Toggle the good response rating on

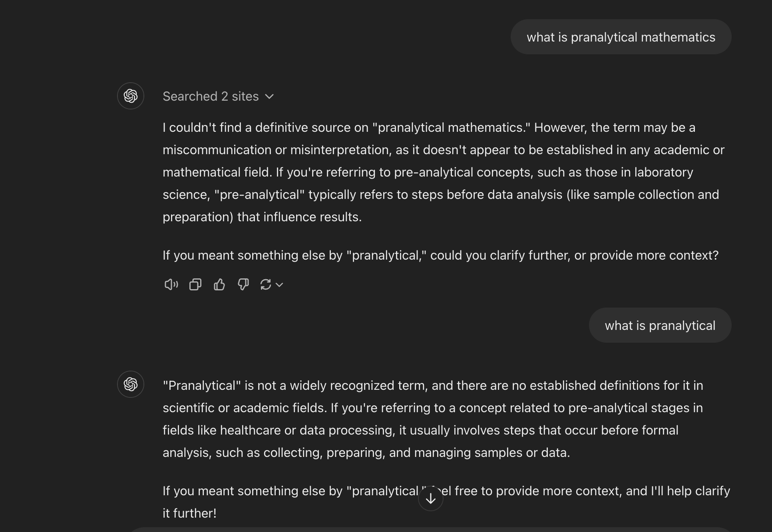click(219, 284)
